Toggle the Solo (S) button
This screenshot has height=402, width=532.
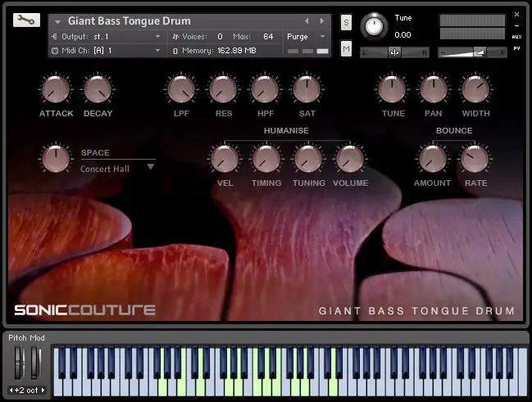click(346, 22)
